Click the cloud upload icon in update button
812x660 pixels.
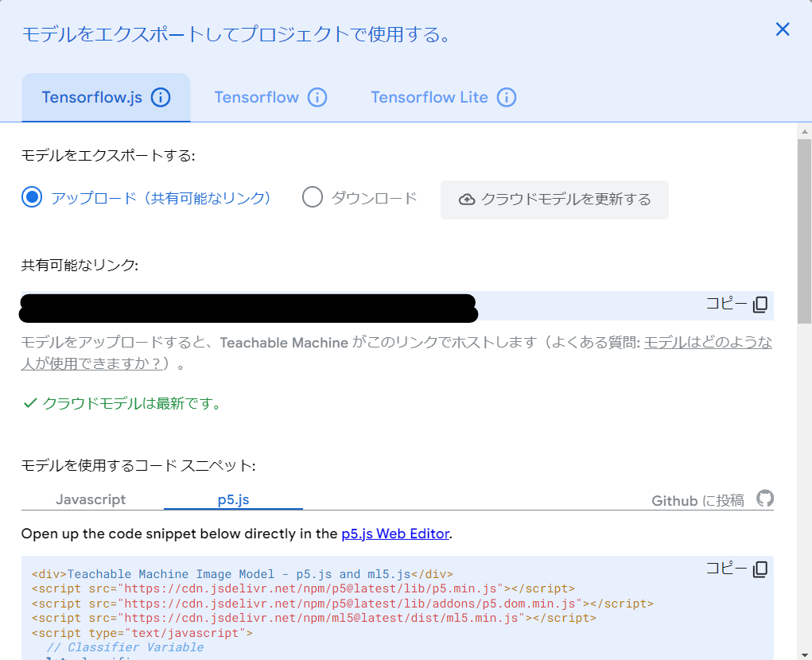(x=465, y=200)
